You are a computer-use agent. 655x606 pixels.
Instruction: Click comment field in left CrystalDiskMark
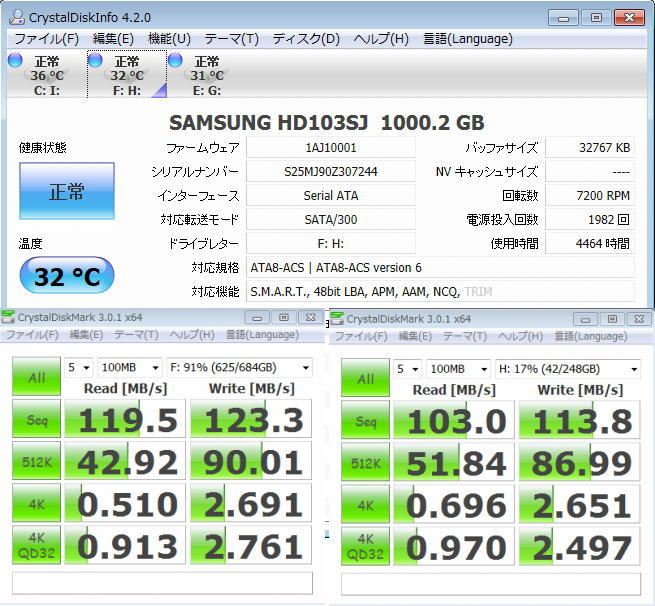(x=162, y=583)
